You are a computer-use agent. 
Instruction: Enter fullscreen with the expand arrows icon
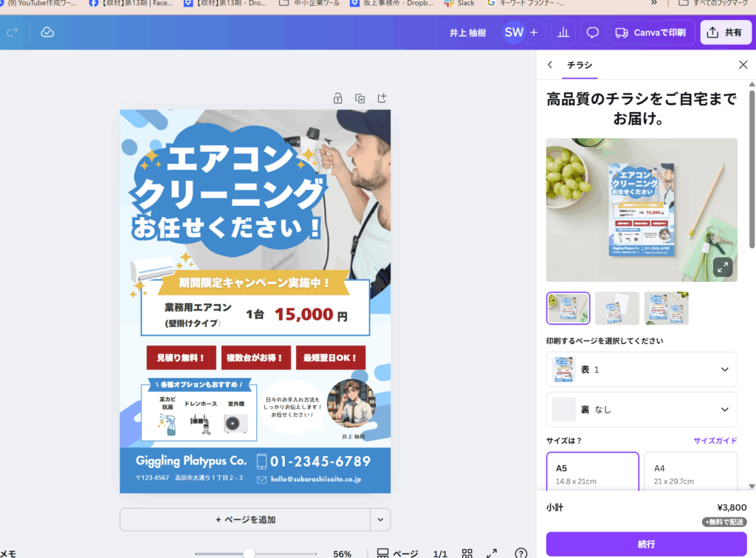pyautogui.click(x=491, y=554)
